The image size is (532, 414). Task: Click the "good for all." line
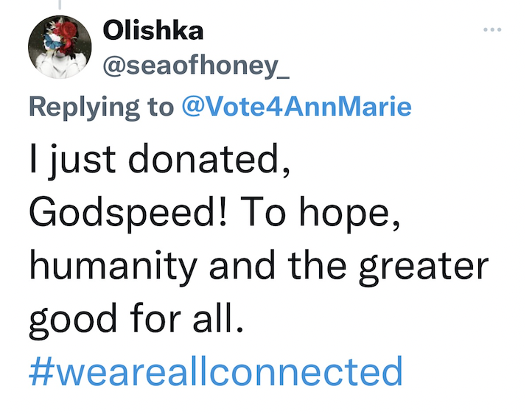point(135,320)
